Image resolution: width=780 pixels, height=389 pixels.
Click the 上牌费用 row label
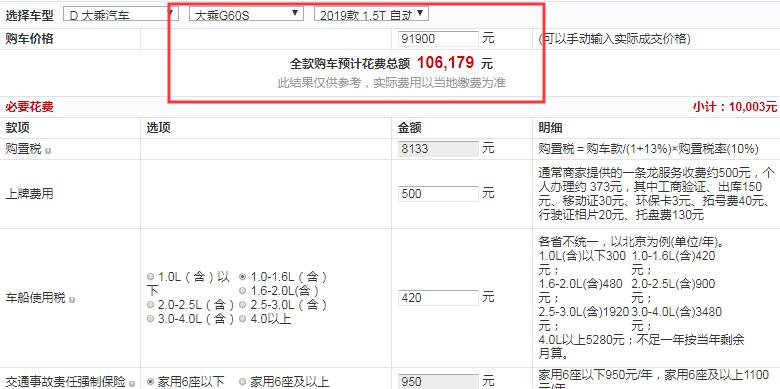point(29,194)
